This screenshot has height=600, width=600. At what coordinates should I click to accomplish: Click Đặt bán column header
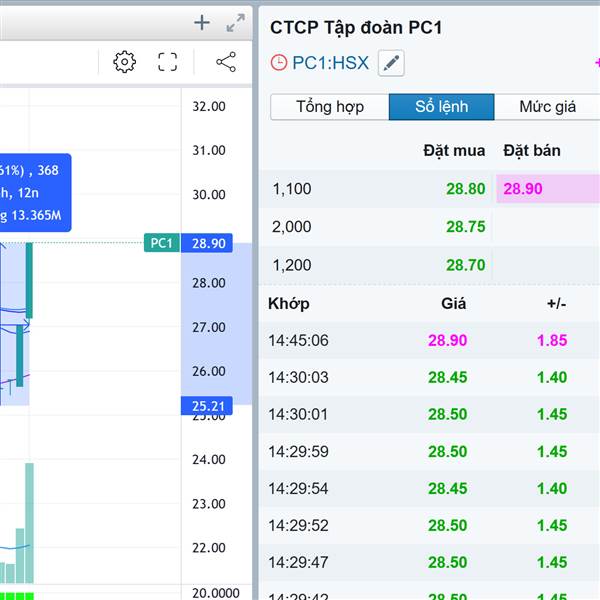pyautogui.click(x=532, y=150)
